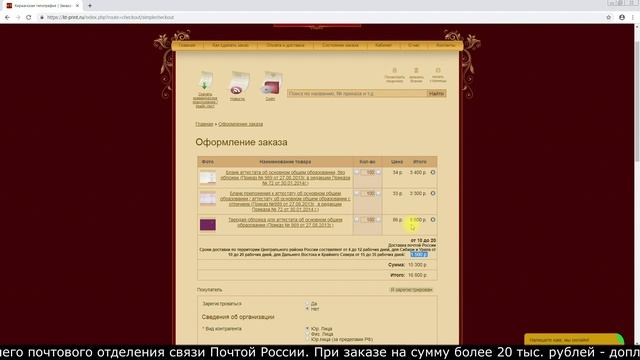Select Нет for registration
The width and height of the screenshot is (640, 360).
(x=307, y=309)
